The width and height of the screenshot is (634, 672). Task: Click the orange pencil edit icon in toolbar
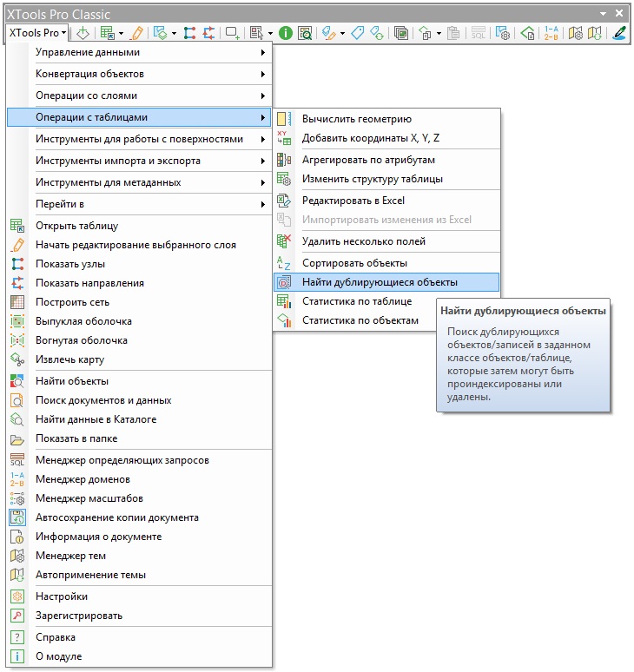(137, 33)
